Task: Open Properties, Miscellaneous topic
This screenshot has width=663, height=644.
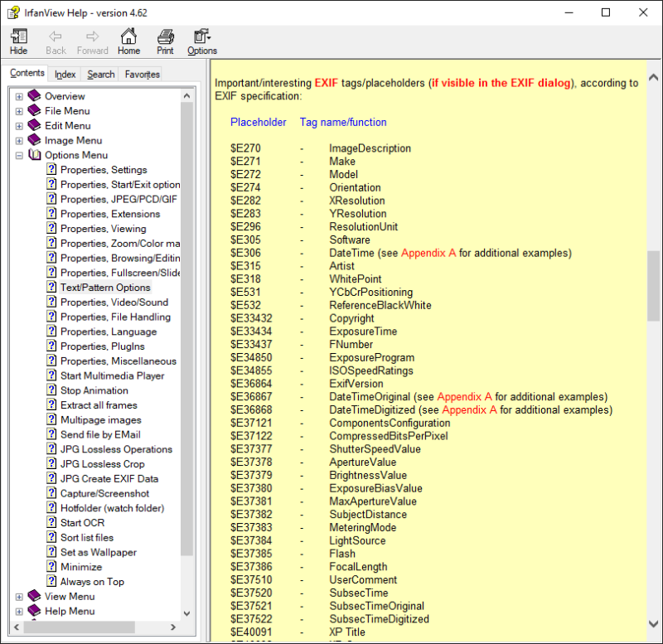Action: [119, 361]
